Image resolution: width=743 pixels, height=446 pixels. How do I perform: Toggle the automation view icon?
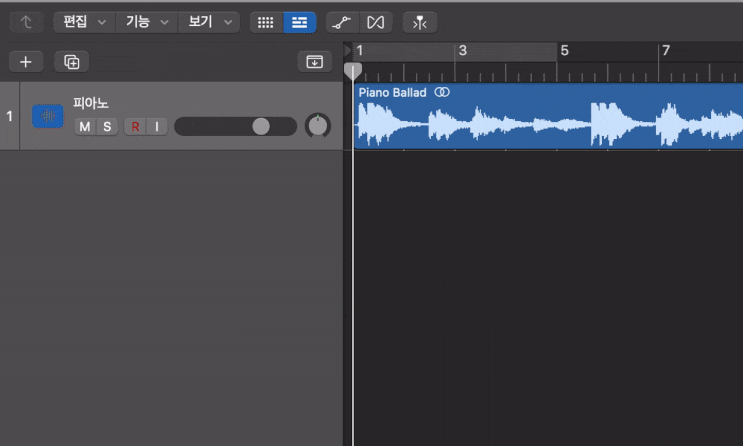tap(342, 22)
